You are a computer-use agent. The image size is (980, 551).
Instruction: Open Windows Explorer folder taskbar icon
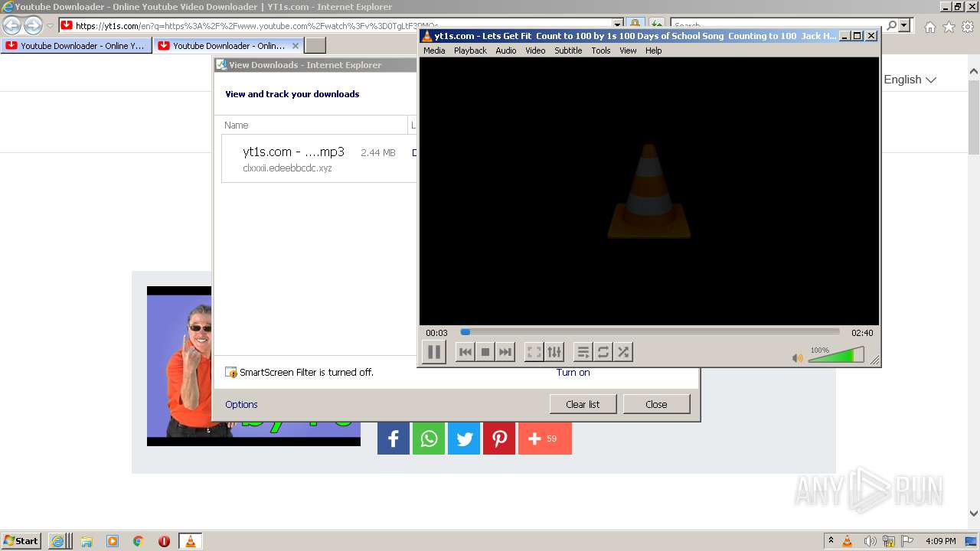point(87,541)
